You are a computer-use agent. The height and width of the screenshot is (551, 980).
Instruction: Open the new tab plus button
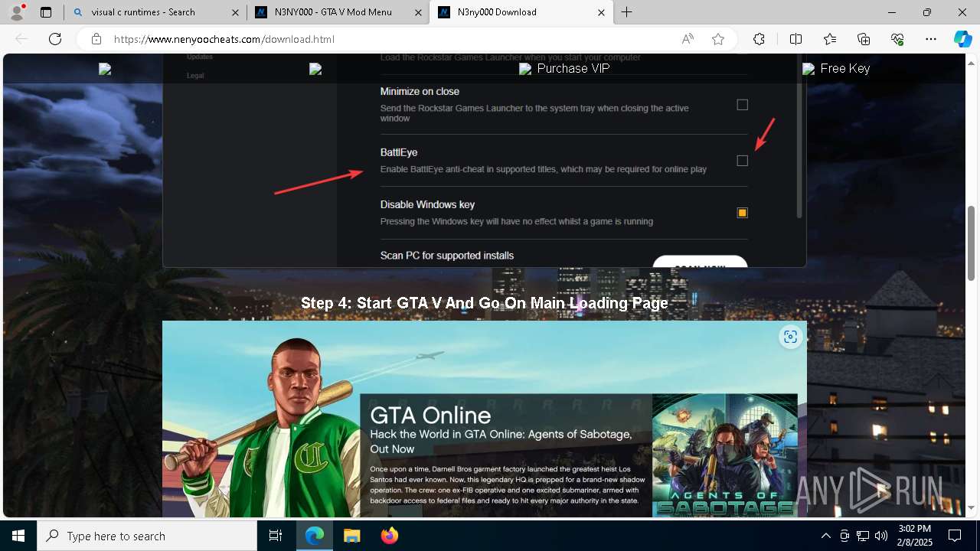pyautogui.click(x=626, y=12)
